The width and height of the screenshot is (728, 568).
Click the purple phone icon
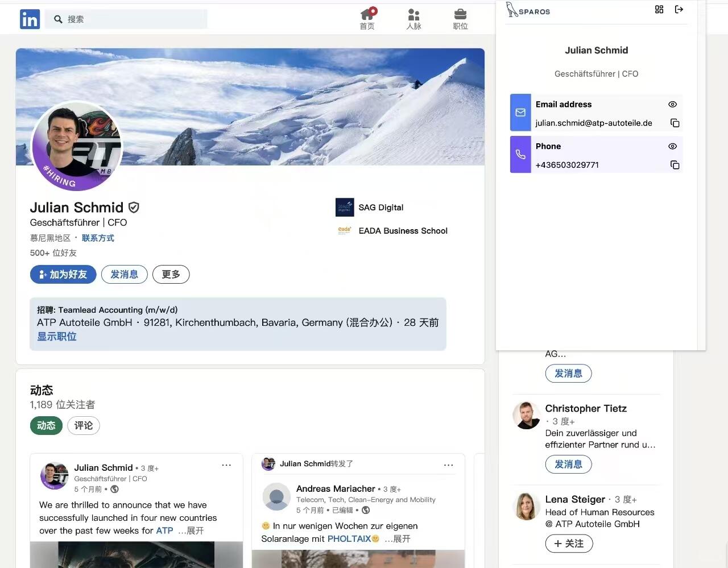[520, 155]
